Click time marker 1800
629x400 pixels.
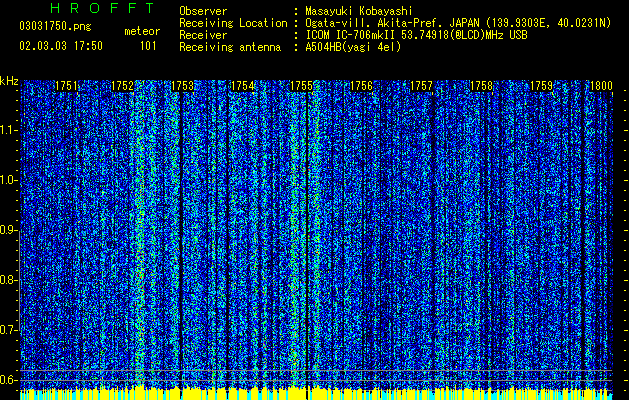[x=601, y=86]
